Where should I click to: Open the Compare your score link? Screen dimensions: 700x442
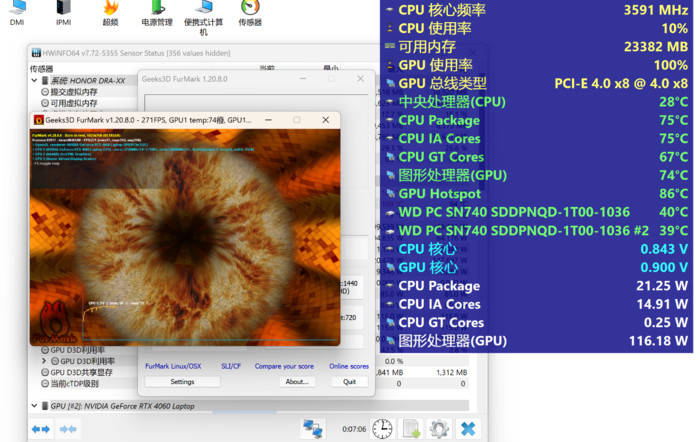click(x=284, y=366)
